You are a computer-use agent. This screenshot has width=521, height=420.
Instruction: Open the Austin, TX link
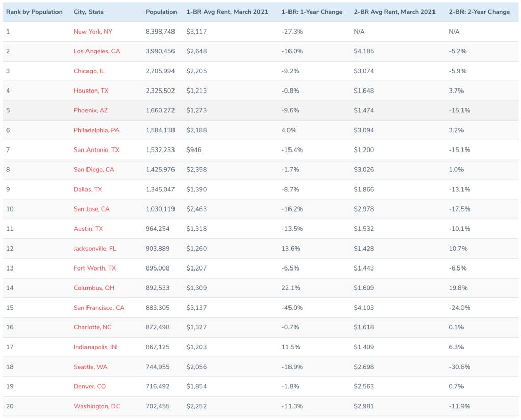tap(89, 229)
